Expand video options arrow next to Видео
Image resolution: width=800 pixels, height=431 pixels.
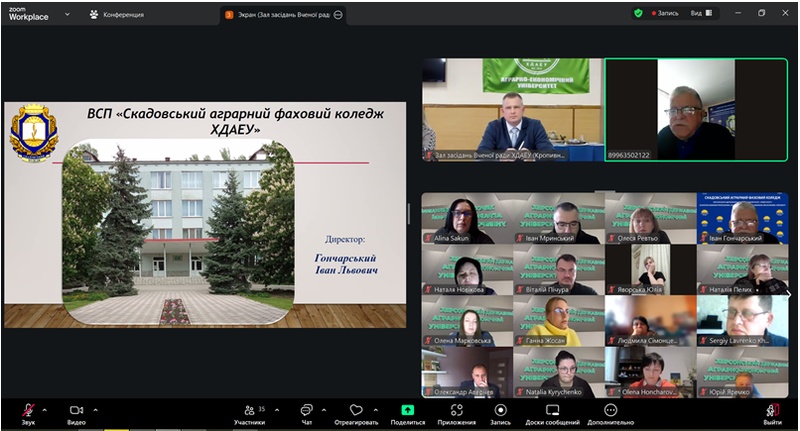click(96, 408)
